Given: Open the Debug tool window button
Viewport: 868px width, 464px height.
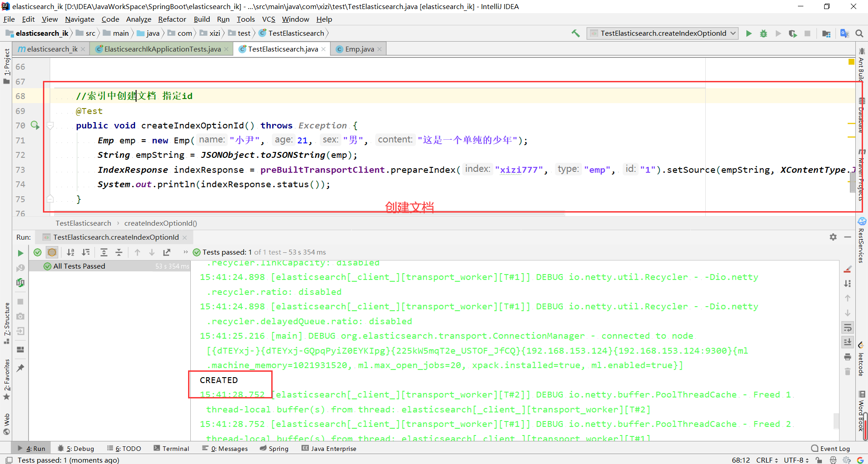Looking at the screenshot, I should 76,449.
